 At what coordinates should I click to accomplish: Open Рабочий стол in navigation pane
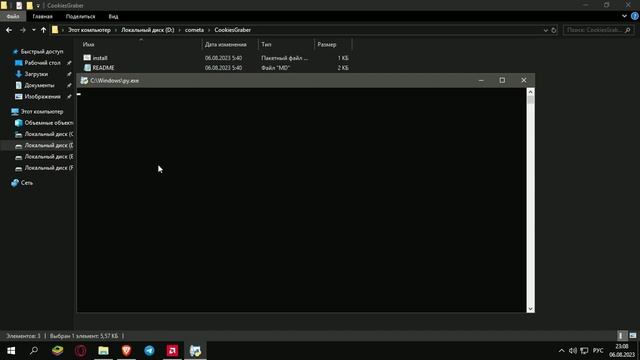[42, 63]
